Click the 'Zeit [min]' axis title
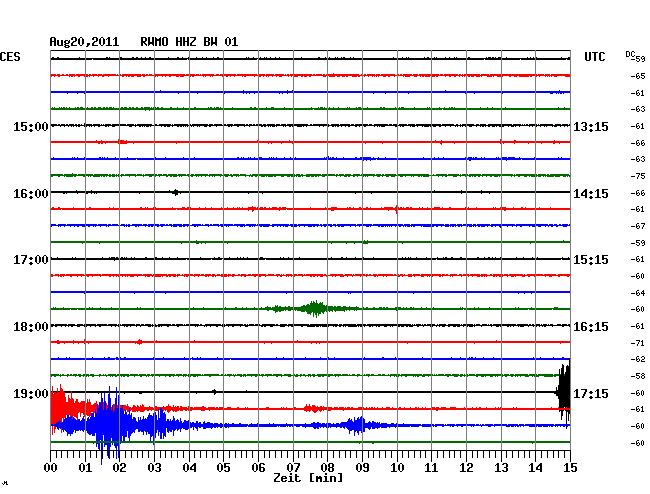The height and width of the screenshot is (494, 650). point(308,478)
